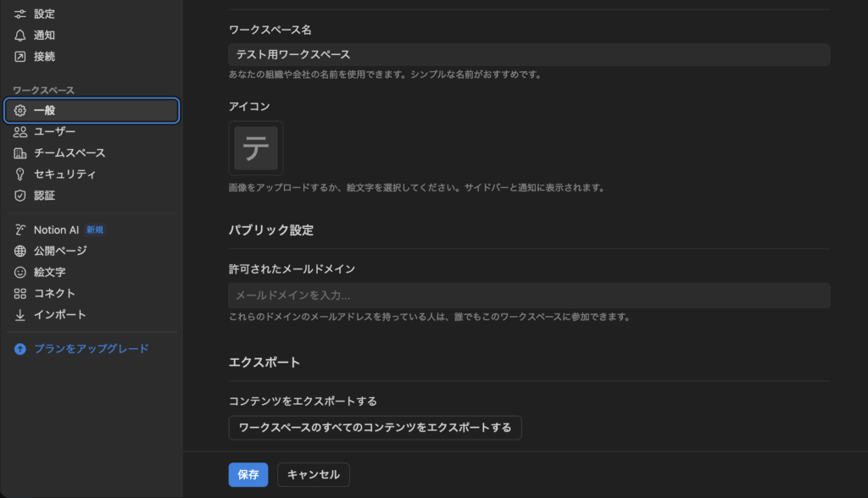The height and width of the screenshot is (498, 868).
Task: Click the プランをアップグレード link
Action: pos(92,349)
